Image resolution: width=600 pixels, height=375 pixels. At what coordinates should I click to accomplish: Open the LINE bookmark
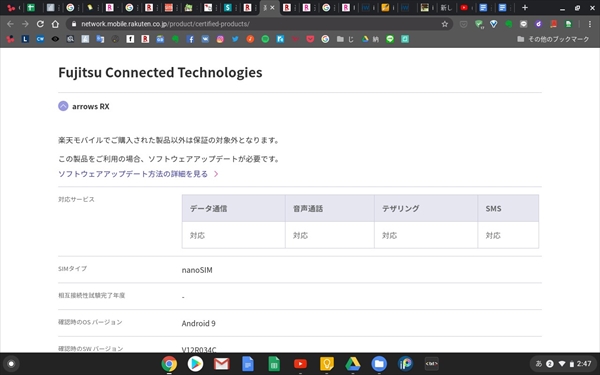click(x=390, y=39)
